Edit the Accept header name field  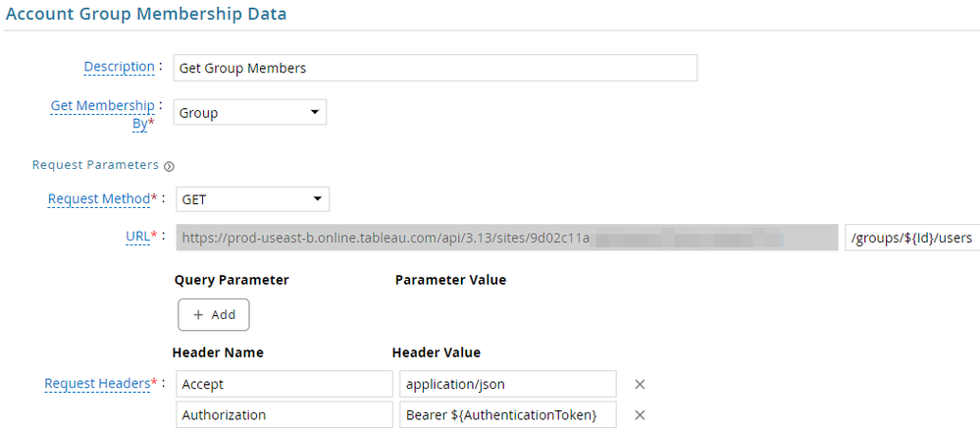click(x=284, y=384)
